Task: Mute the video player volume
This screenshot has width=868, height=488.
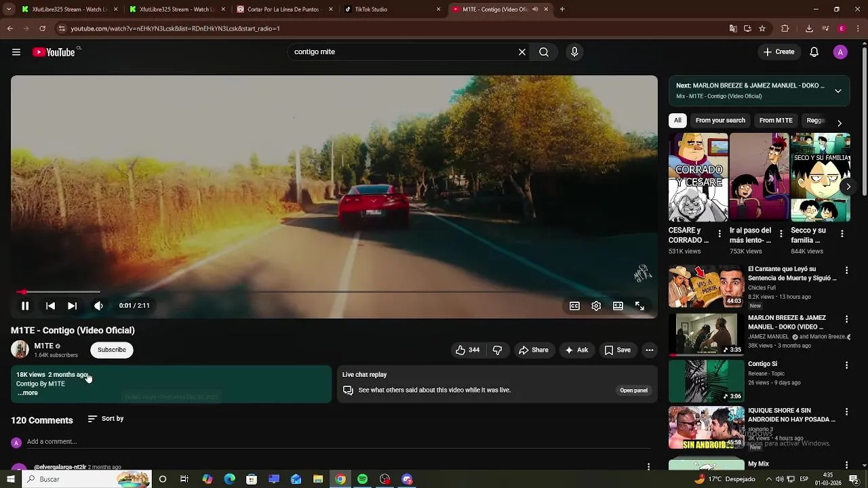Action: [x=98, y=306]
